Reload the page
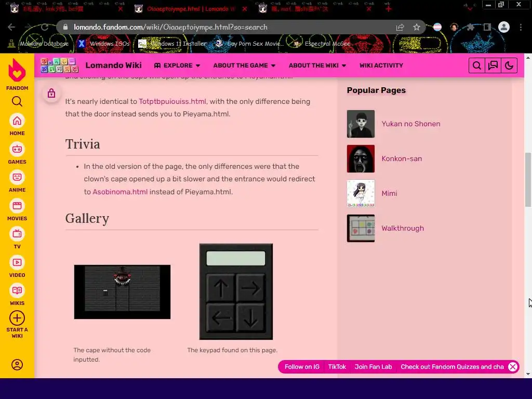532x399 pixels. click(x=45, y=27)
